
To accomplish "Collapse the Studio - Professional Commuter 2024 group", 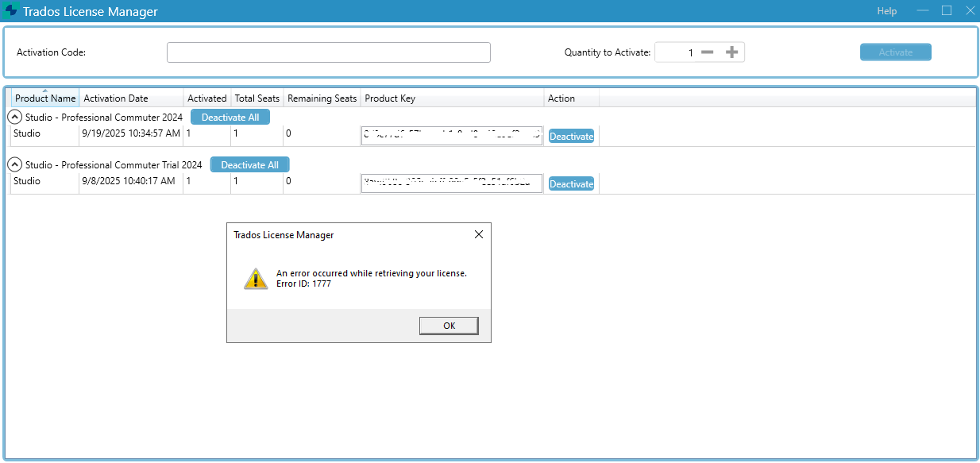I will coord(14,117).
